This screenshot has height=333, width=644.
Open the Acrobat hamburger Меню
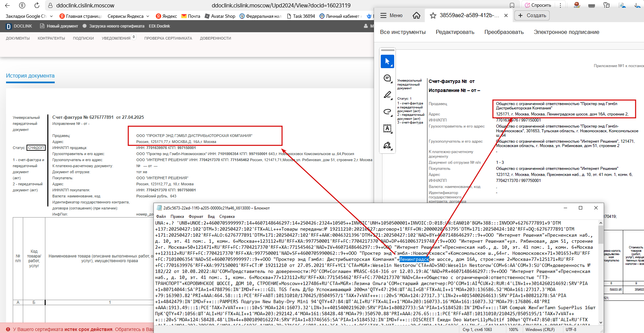pos(391,15)
